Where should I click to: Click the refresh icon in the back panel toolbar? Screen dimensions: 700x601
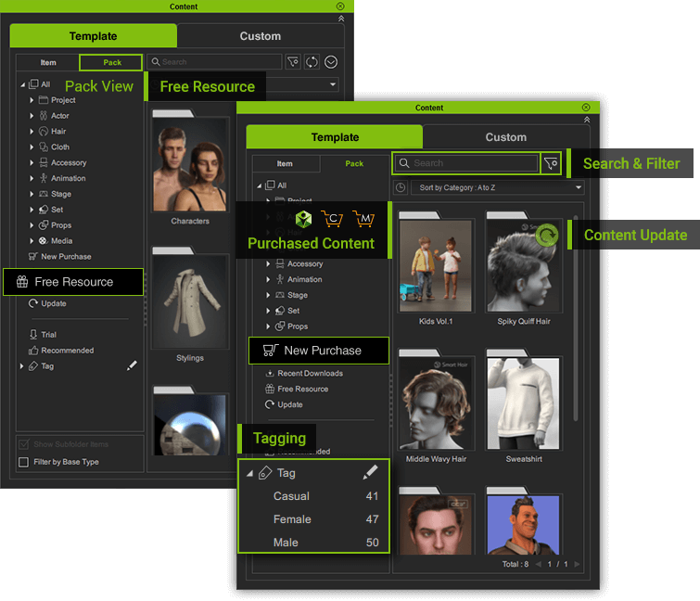tap(312, 62)
